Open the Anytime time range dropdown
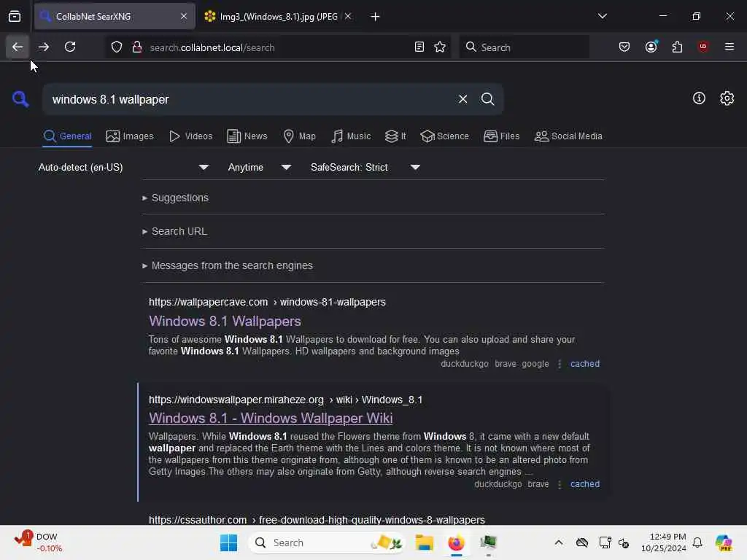 (259, 168)
